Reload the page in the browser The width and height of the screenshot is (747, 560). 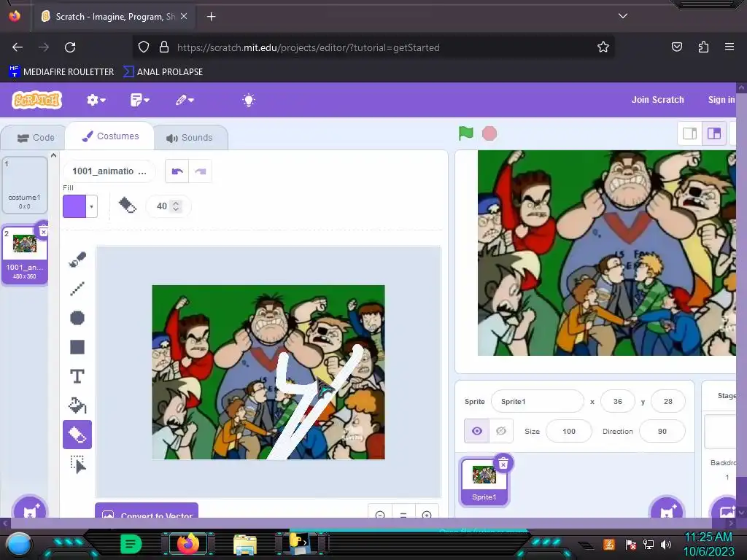[x=70, y=47]
